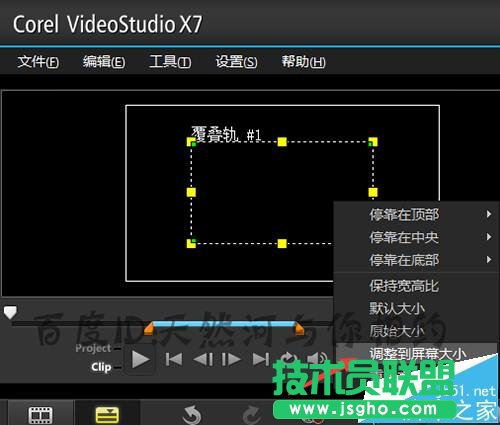This screenshot has height=425, width=500.
Task: Expand the 停靠在顶部 submenu arrow
Action: (x=489, y=214)
